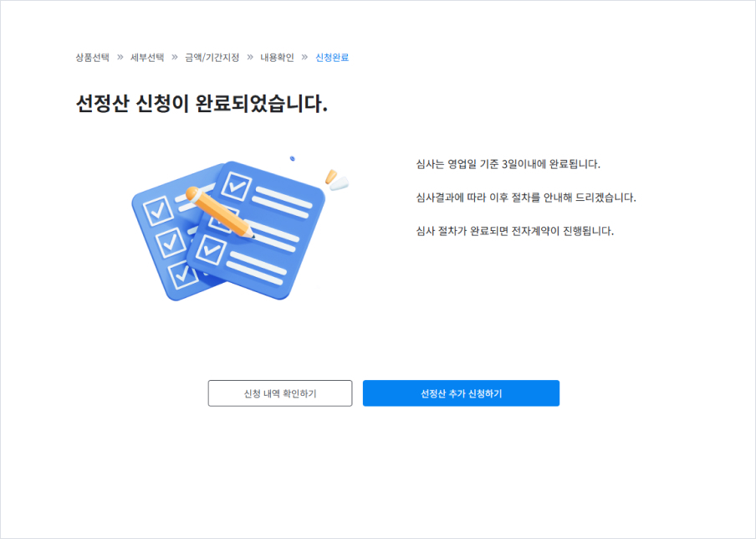Click the line starting with 심사결과에 따라
This screenshot has height=539, width=756.
(x=526, y=198)
